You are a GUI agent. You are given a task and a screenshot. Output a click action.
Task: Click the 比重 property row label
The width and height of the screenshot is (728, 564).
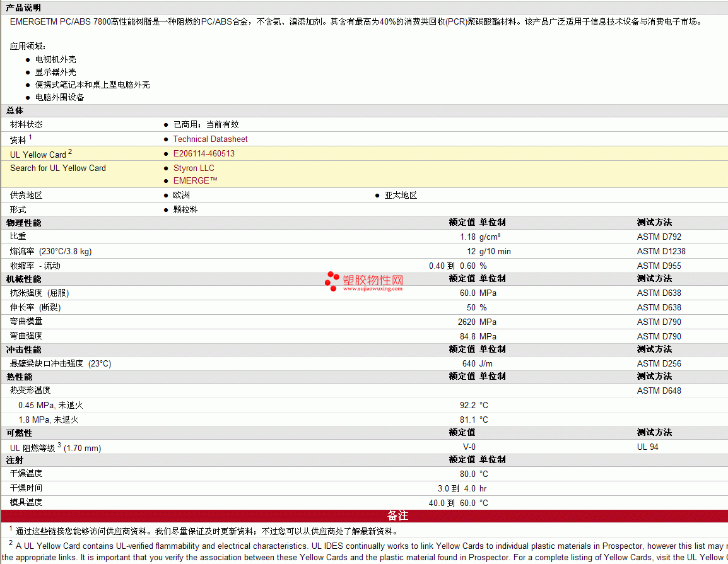tap(18, 237)
